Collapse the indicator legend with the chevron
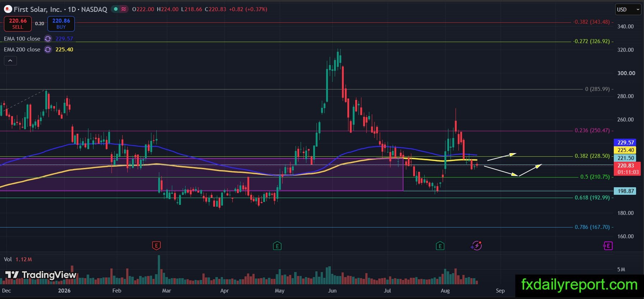644x299 pixels. coord(10,61)
